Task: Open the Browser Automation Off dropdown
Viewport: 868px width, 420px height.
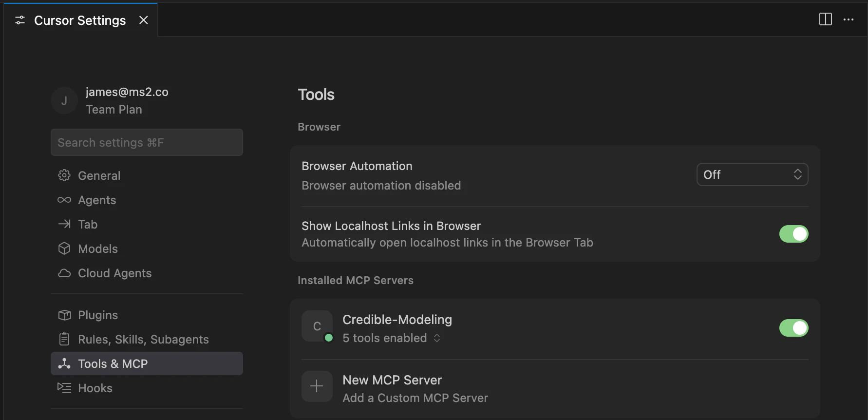Action: point(752,174)
